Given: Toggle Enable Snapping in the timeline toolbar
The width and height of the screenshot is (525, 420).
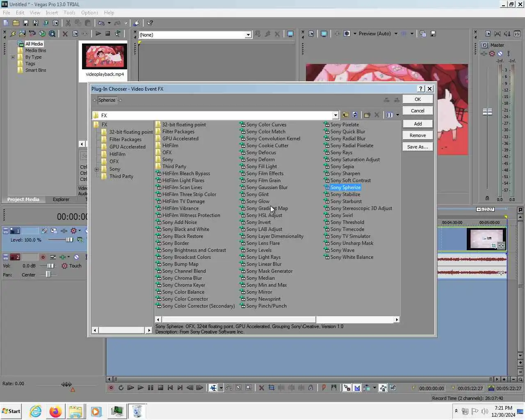Looking at the screenshot, I should click(347, 388).
